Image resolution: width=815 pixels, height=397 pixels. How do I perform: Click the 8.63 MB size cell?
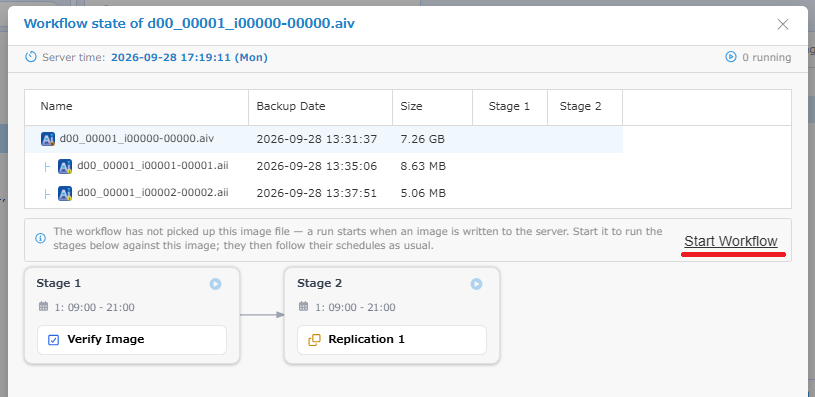point(423,166)
